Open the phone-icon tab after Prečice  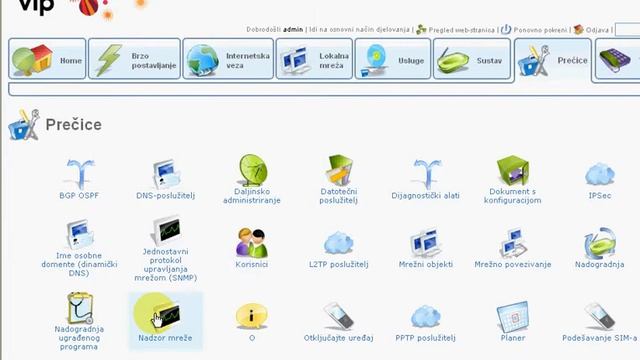pos(618,59)
